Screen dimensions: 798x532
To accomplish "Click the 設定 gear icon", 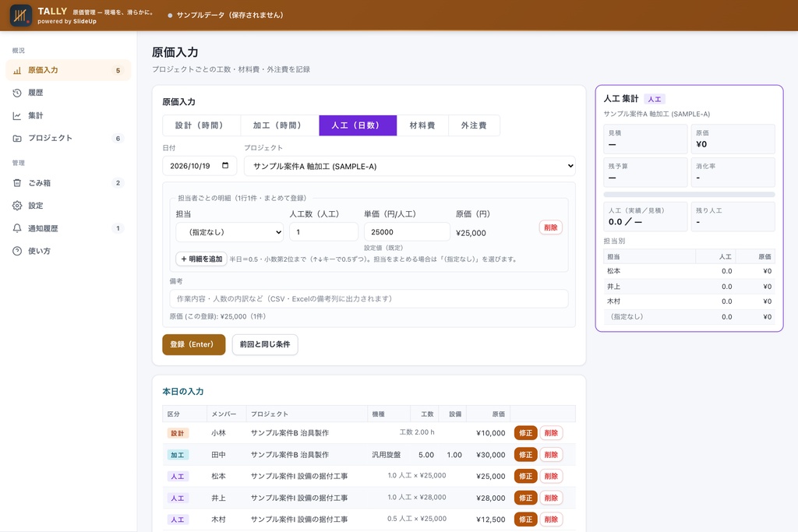I will (x=17, y=206).
